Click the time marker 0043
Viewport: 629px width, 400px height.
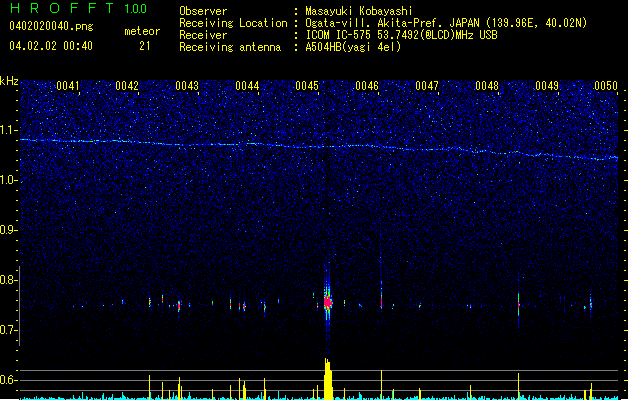point(187,86)
